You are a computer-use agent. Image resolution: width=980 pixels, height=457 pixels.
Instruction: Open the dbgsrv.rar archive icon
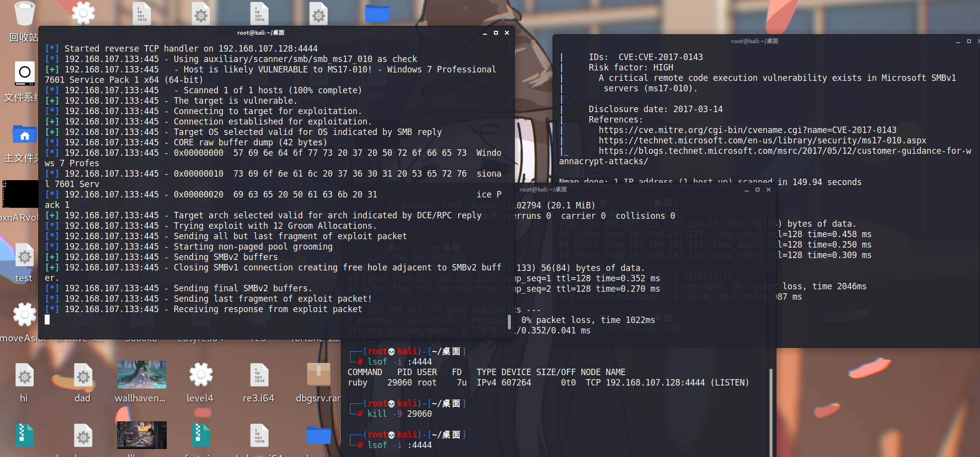coord(318,375)
